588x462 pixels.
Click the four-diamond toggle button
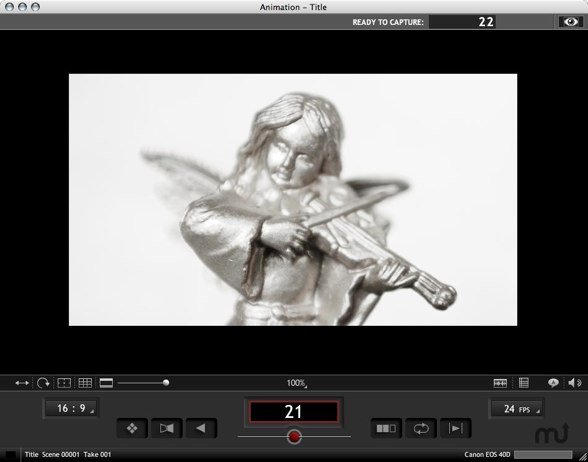pos(132,428)
